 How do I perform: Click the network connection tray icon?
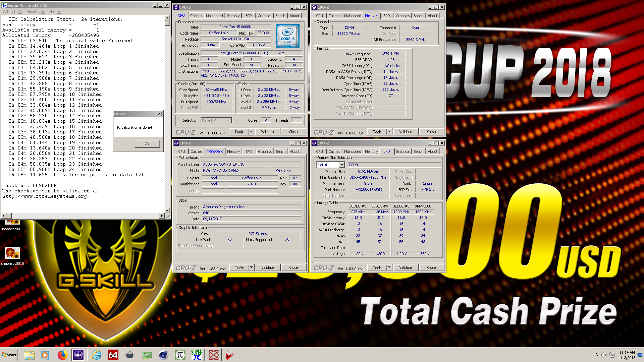pos(612,355)
